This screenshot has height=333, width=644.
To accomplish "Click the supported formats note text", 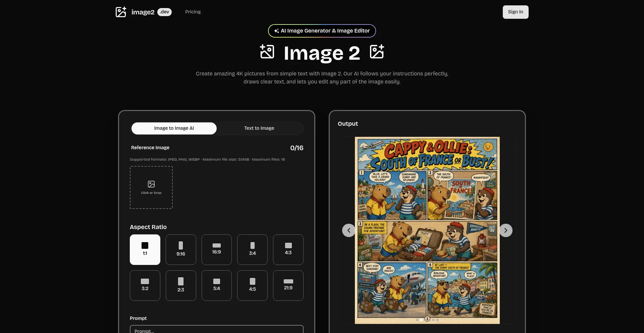I will (x=207, y=159).
